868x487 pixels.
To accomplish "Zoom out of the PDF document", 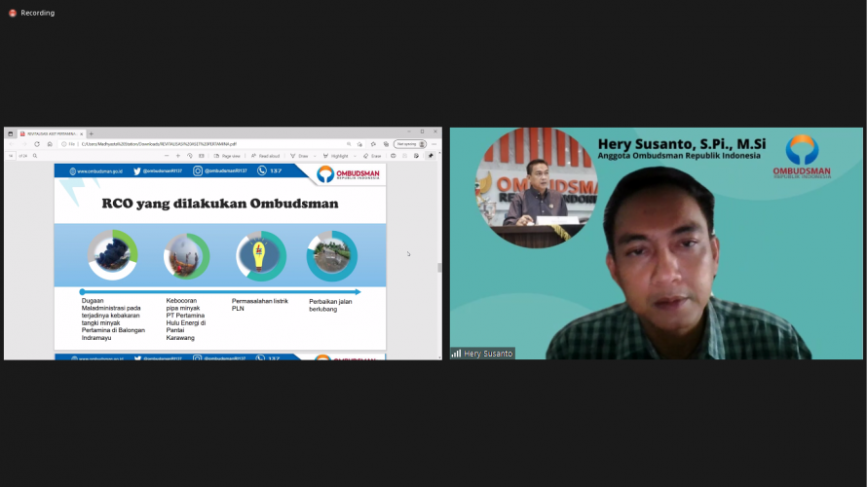I will [165, 156].
